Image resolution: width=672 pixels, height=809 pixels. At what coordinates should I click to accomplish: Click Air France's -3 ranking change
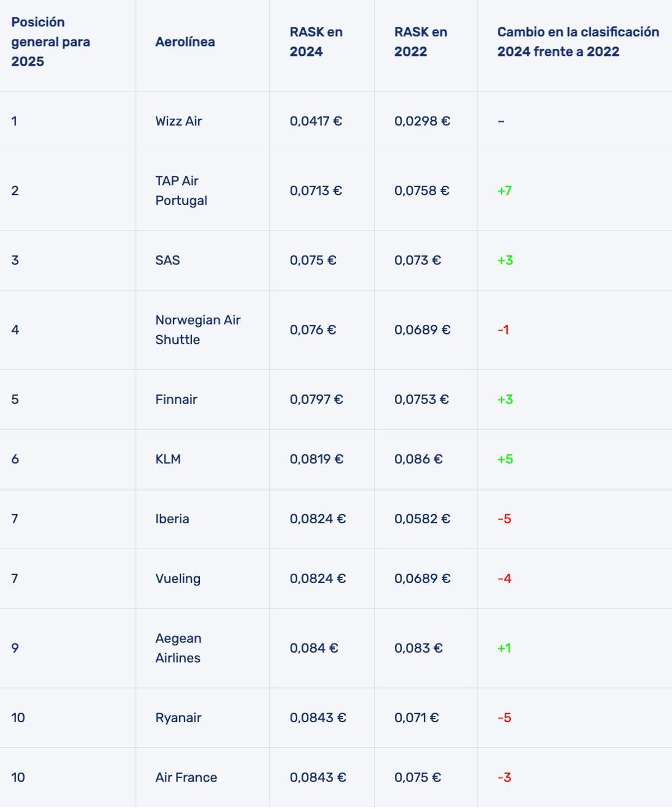click(x=504, y=777)
